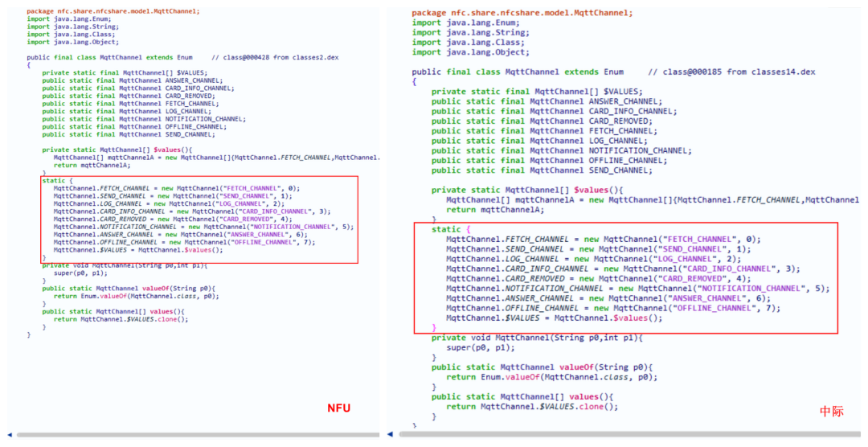
Task: Click the red NFU label
Action: pyautogui.click(x=338, y=408)
